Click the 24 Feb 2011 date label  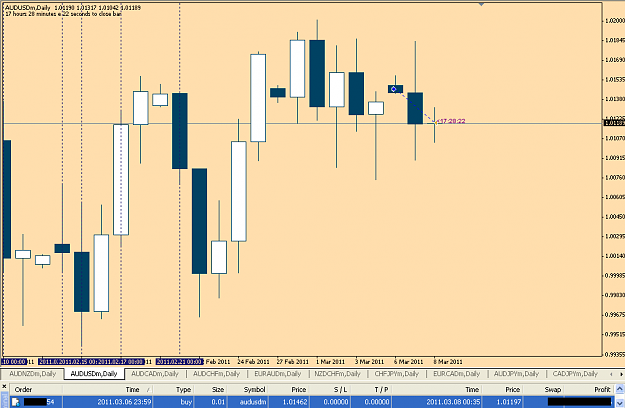pos(254,362)
